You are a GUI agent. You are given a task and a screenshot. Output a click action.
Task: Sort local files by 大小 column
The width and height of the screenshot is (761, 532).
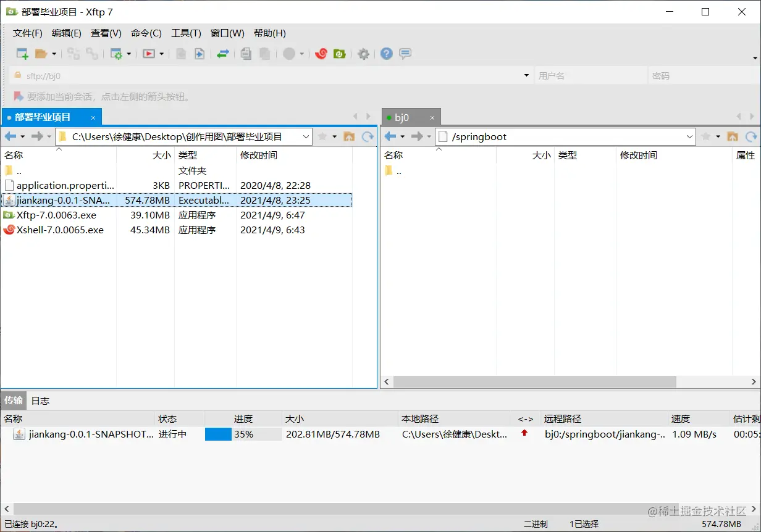[x=145, y=155]
